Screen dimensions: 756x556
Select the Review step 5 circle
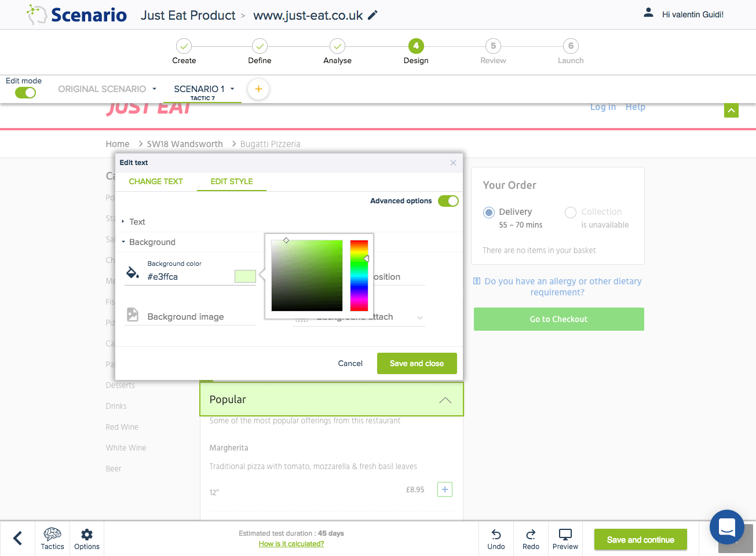(493, 46)
